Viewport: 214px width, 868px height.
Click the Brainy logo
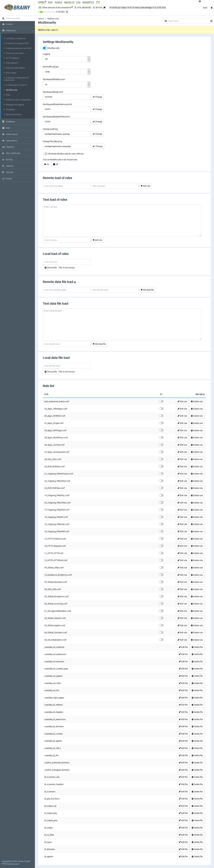(17, 7)
